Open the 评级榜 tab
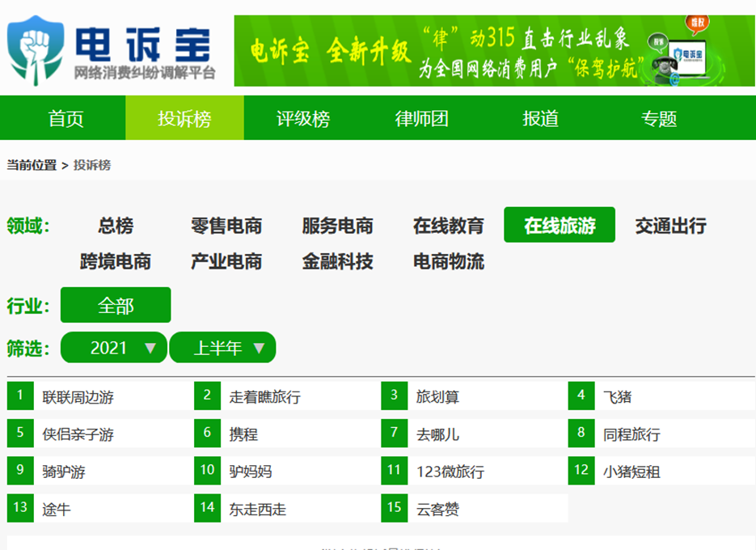756x550 pixels. point(302,118)
